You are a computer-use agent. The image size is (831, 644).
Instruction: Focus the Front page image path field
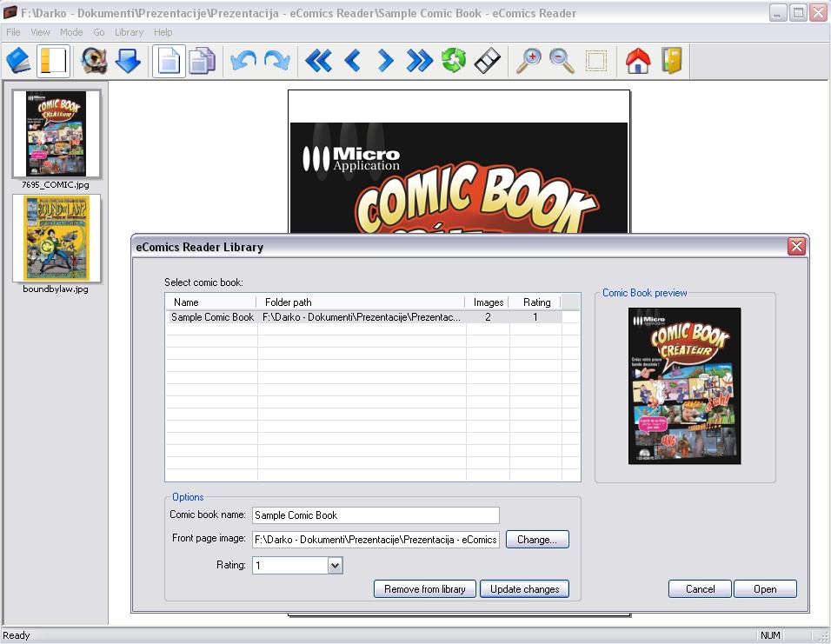(376, 540)
